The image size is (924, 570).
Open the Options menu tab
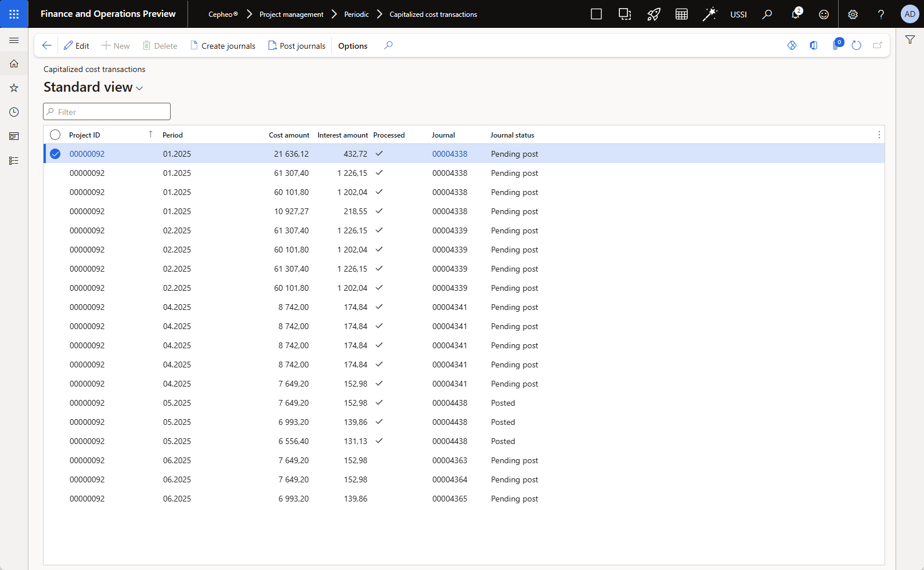pyautogui.click(x=352, y=46)
